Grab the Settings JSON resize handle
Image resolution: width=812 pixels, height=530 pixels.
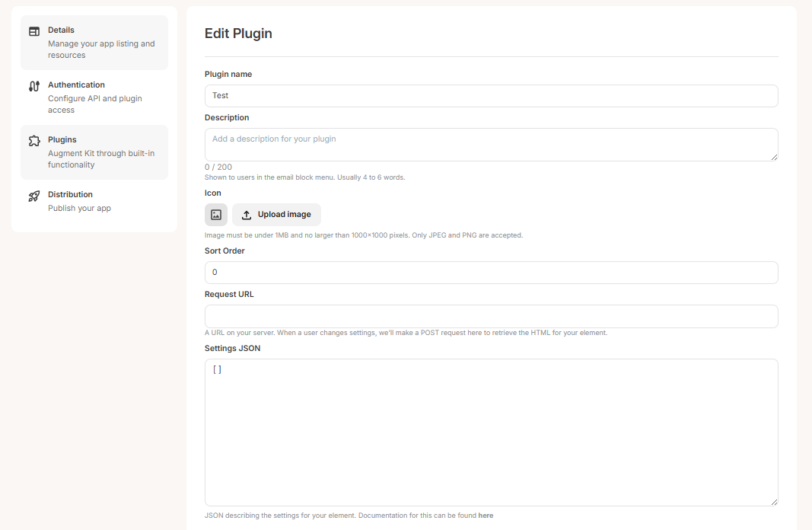774,502
